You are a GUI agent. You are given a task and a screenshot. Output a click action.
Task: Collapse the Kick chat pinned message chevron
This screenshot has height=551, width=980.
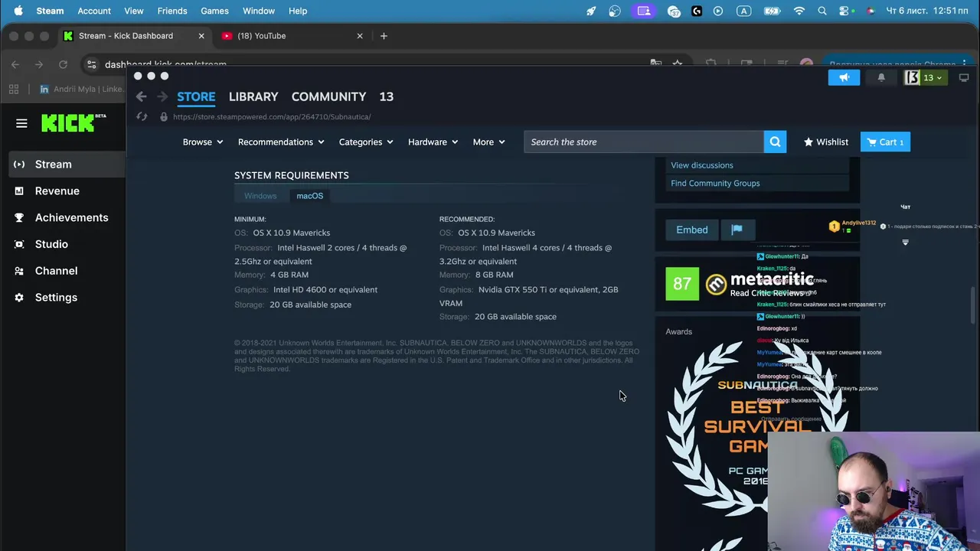(x=905, y=243)
